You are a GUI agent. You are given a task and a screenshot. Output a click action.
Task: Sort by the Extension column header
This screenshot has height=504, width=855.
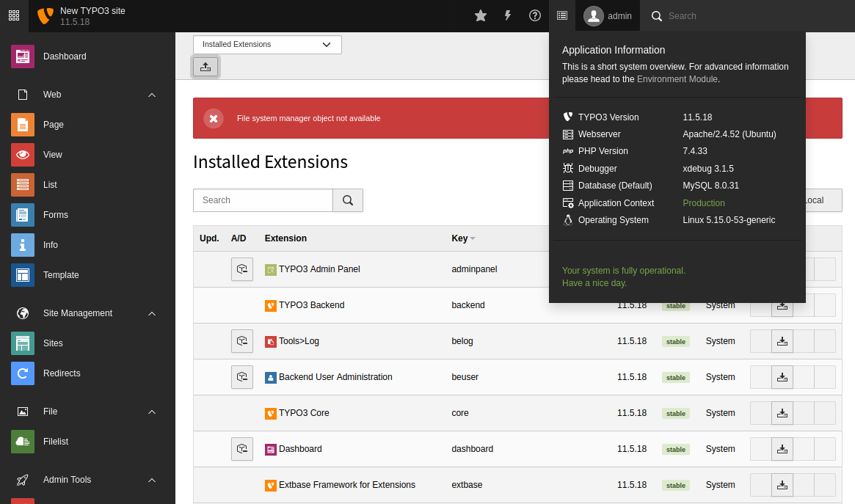click(x=285, y=238)
